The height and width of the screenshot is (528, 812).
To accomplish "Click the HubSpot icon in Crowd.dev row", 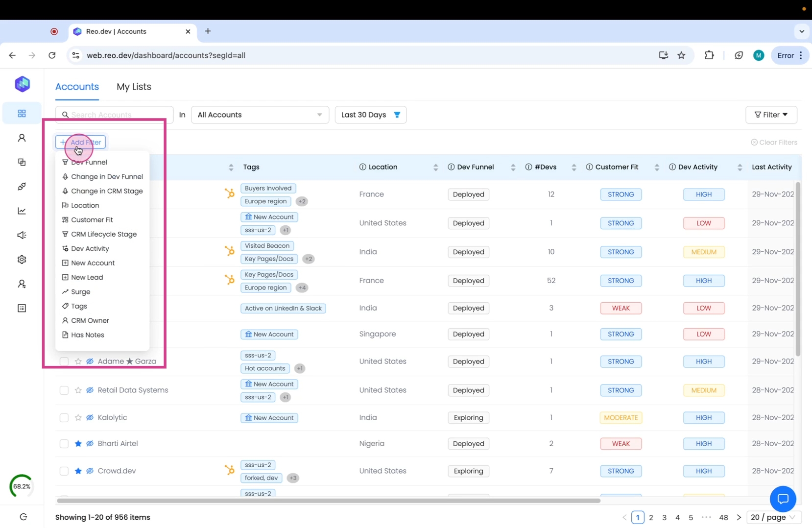I will tap(229, 470).
